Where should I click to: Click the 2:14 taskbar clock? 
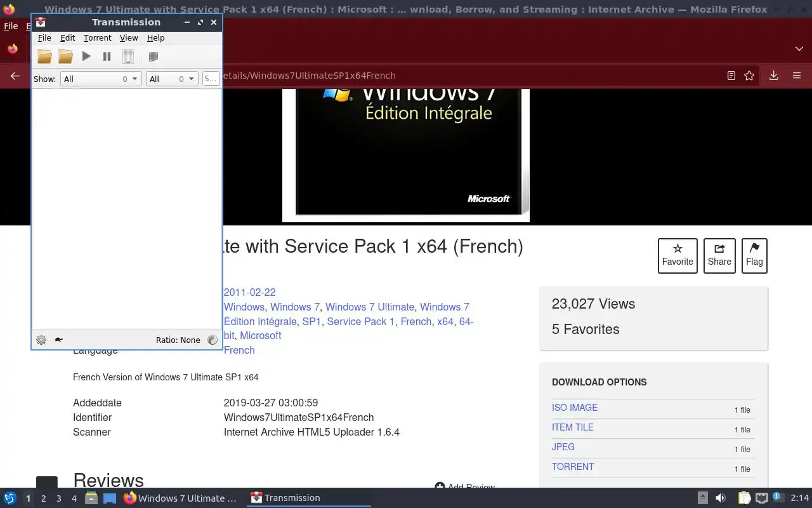(800, 498)
